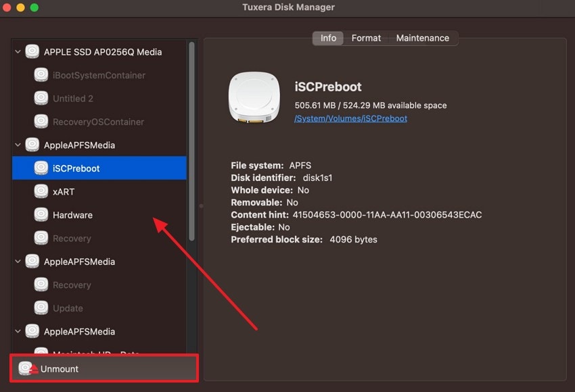The height and width of the screenshot is (392, 575).
Task: Open the Format tab
Action: click(x=366, y=38)
